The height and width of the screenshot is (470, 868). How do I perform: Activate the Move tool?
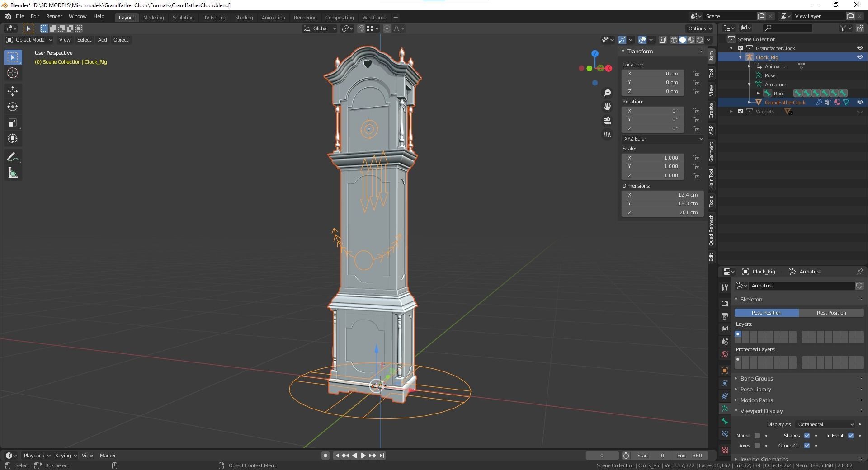(x=13, y=91)
